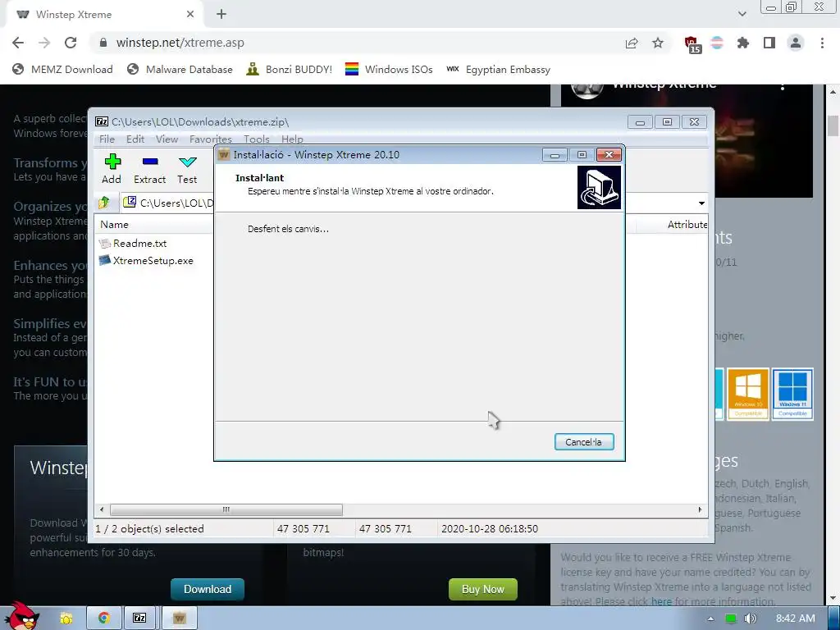The height and width of the screenshot is (630, 840).
Task: Open the Egyptian Embassy bookmark
Action: coord(498,69)
